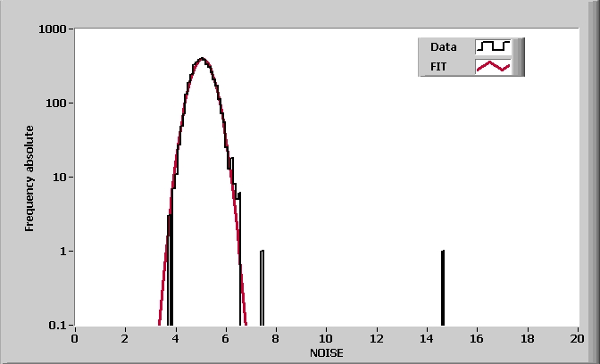Click the leftmost histogram bar near NOISE 3.8
This screenshot has height=364, width=600.
170,268
